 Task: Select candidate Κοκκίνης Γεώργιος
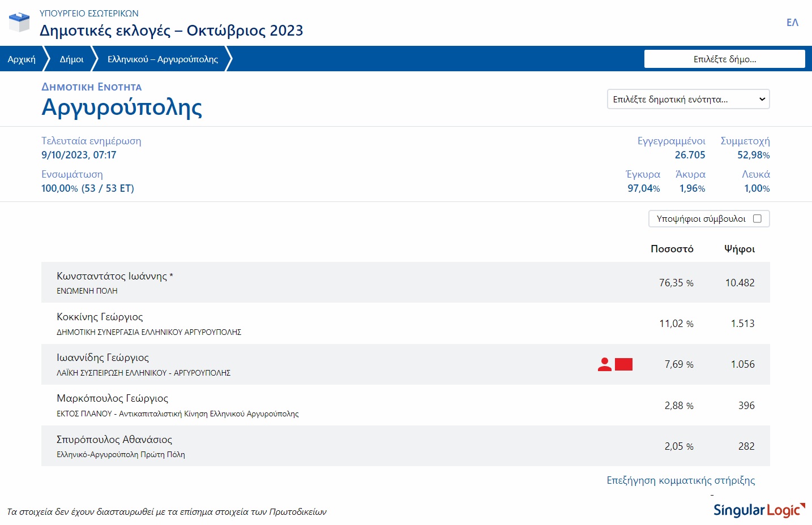point(100,317)
